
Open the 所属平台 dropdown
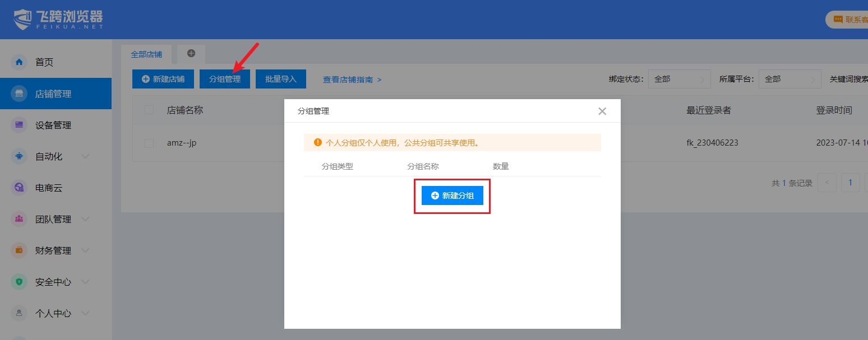pos(789,79)
